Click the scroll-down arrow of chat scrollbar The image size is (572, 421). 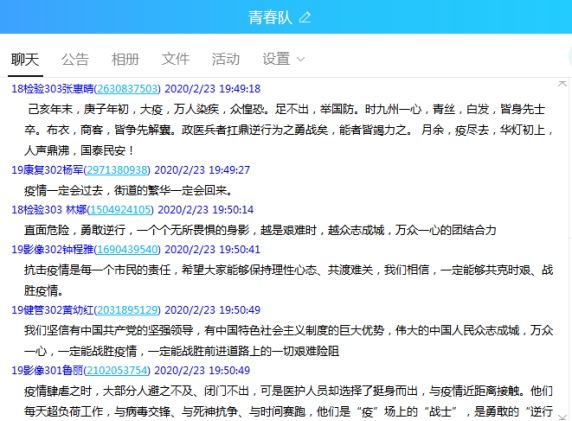(x=562, y=417)
